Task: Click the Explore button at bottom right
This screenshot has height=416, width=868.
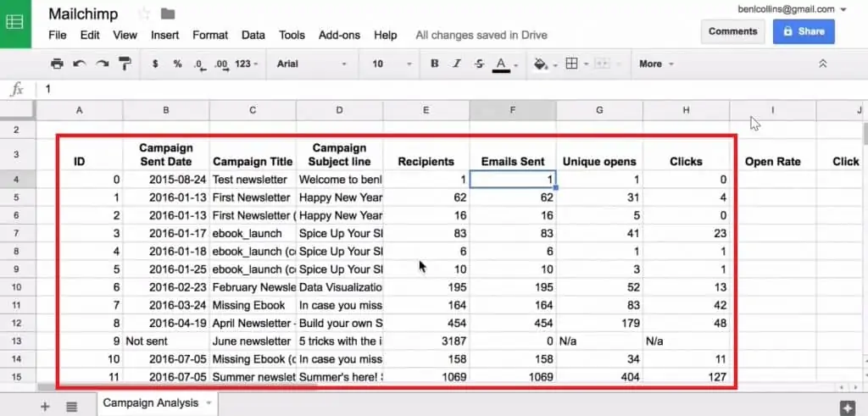Action: pos(848,408)
